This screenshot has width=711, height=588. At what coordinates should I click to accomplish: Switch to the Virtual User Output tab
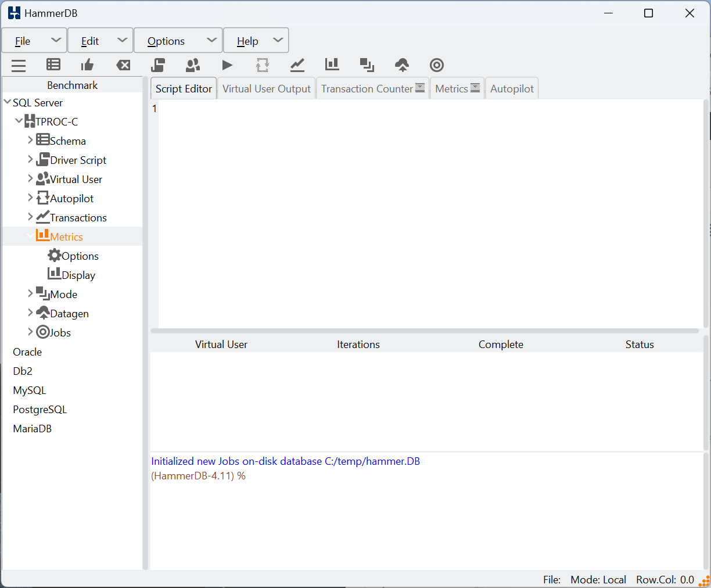click(x=267, y=88)
